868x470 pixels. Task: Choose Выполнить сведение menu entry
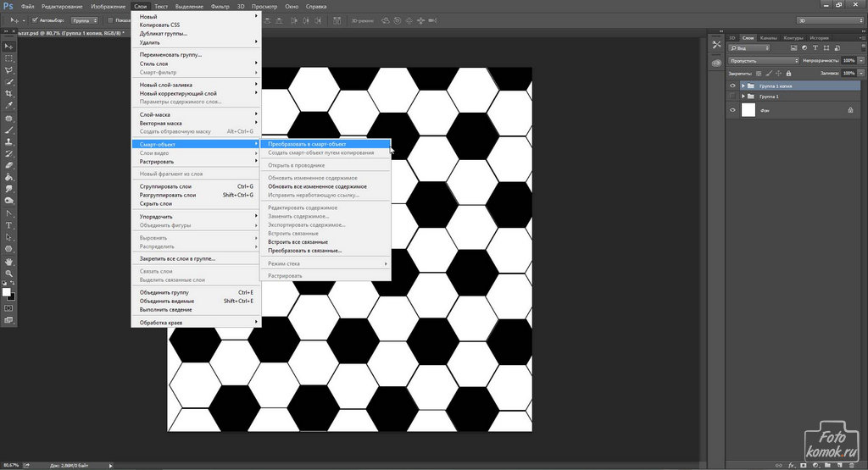pyautogui.click(x=196, y=310)
